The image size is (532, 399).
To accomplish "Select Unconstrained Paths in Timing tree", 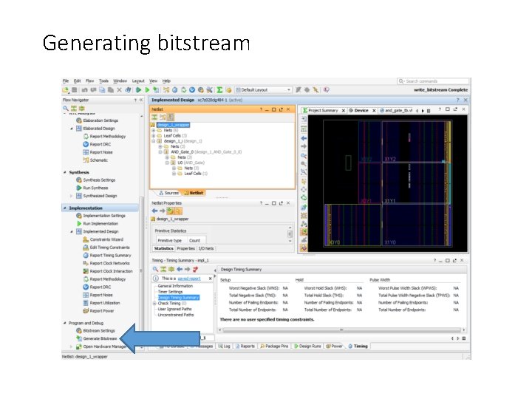I will (x=176, y=315).
